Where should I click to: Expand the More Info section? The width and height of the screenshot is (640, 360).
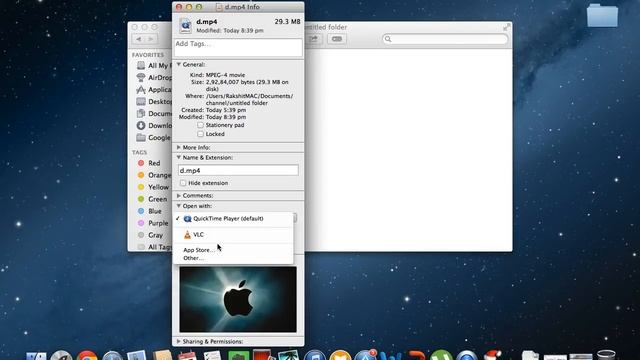179,147
